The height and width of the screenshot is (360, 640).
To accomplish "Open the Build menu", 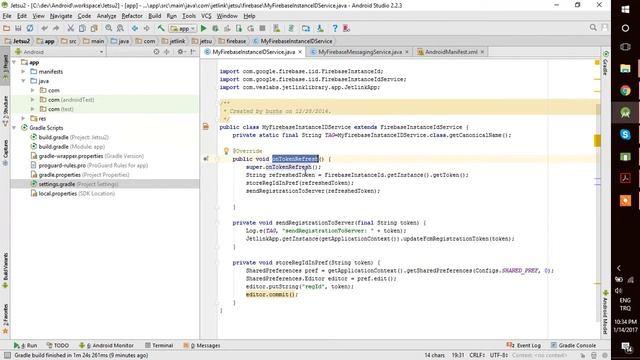I will [x=154, y=16].
